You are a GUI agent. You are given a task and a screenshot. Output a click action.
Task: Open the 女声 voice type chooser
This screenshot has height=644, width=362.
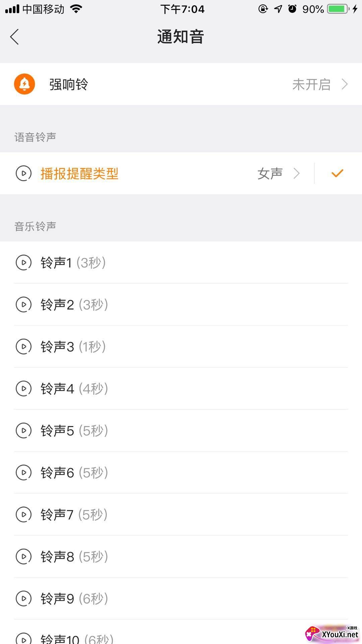(x=270, y=173)
